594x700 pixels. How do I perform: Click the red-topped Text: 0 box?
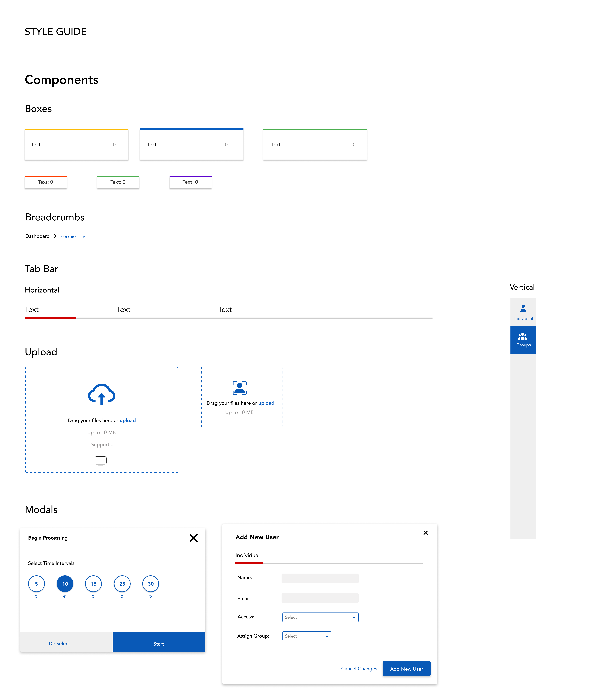click(46, 182)
